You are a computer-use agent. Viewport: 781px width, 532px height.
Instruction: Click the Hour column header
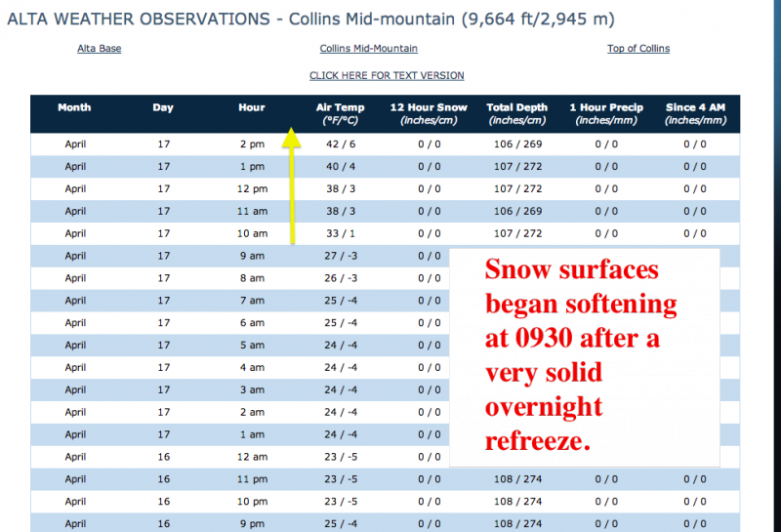click(x=252, y=107)
